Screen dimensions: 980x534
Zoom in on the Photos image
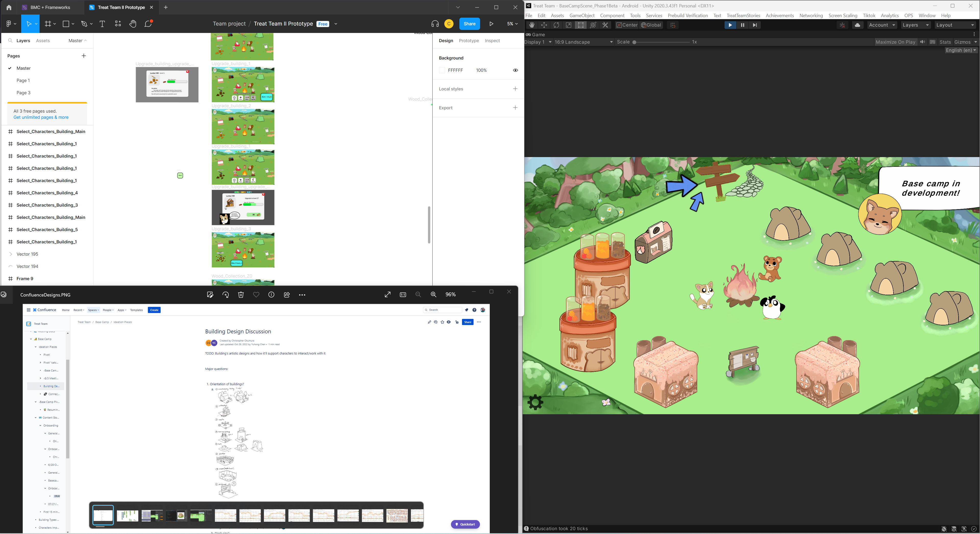(433, 295)
